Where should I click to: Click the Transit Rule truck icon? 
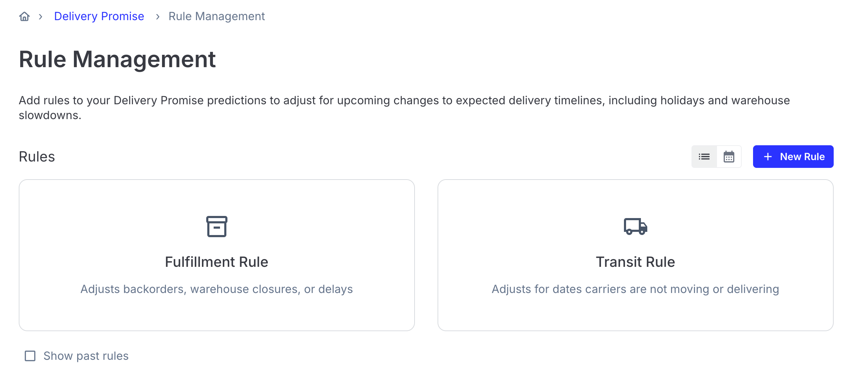coord(636,227)
